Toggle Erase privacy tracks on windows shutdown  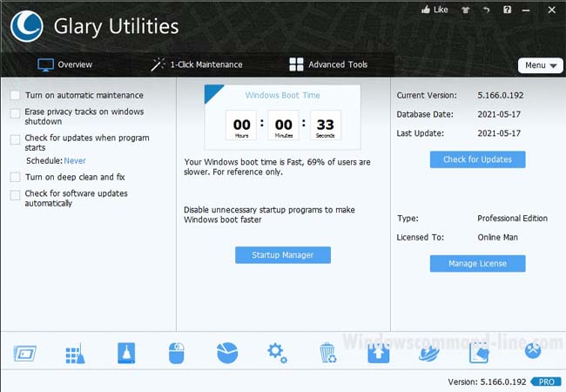point(15,113)
